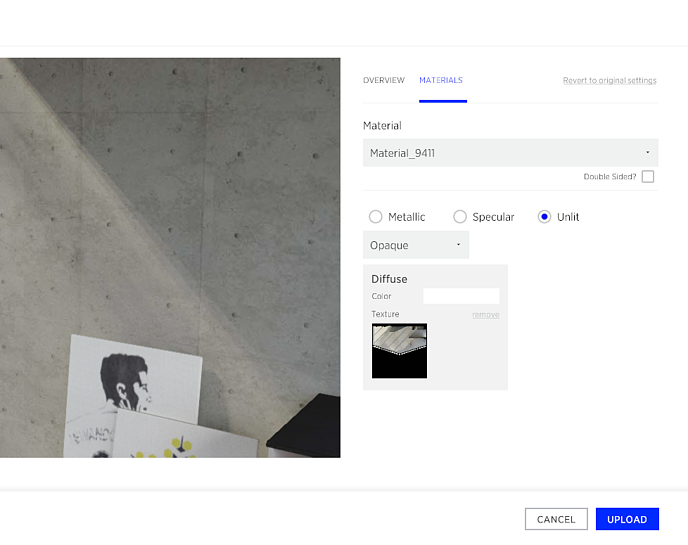Click the Diffuse texture thumbnail
The width and height of the screenshot is (688, 545).
399,351
